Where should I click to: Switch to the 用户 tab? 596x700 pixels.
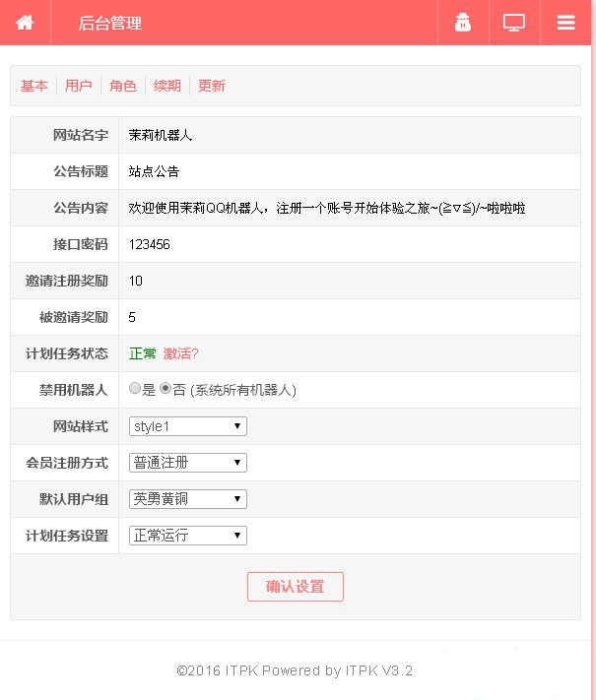tap(79, 86)
